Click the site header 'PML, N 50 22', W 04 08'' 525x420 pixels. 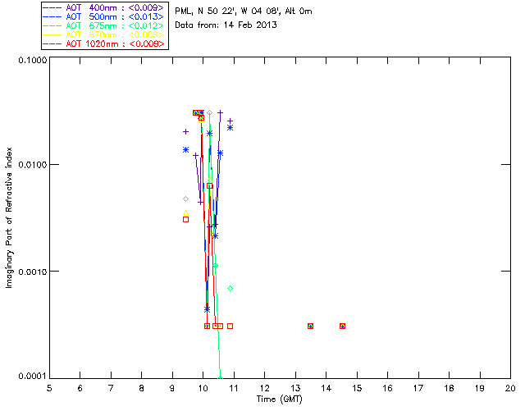(228, 11)
